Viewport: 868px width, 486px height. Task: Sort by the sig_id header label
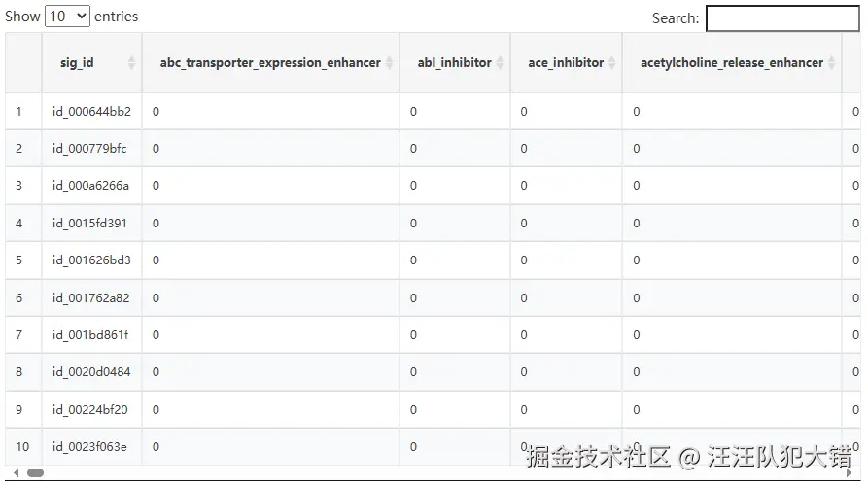pos(77,63)
